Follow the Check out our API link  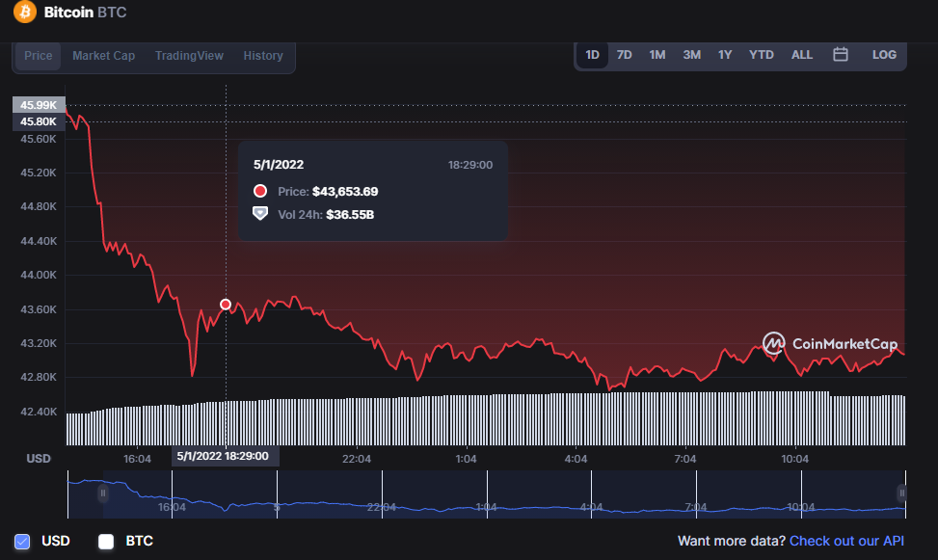(846, 541)
